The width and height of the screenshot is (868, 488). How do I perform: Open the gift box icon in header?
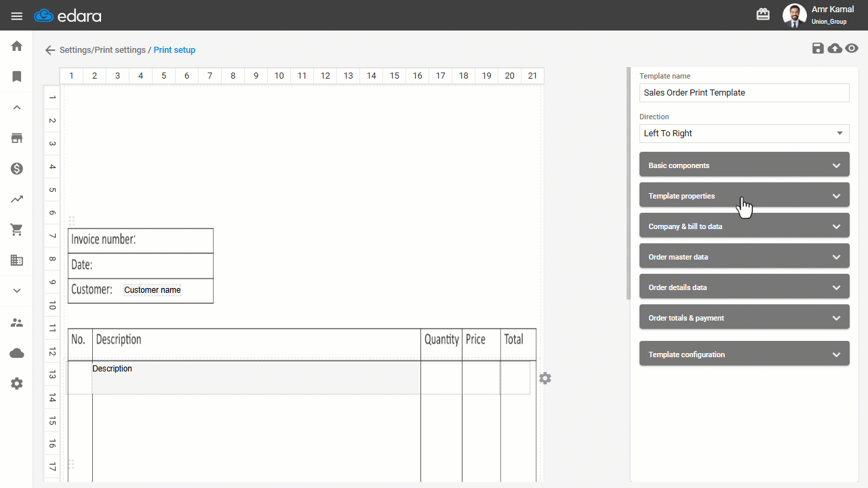(x=763, y=14)
